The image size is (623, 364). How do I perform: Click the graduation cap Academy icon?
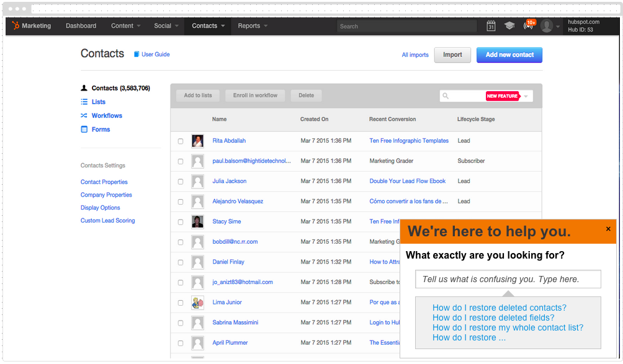point(509,26)
